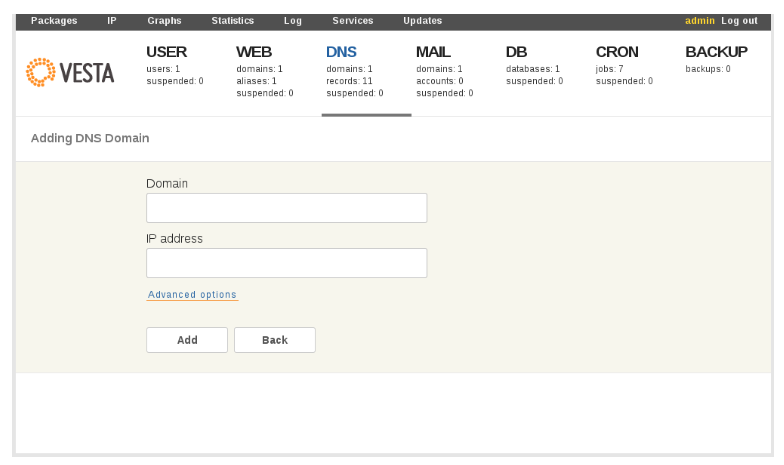The height and width of the screenshot is (465, 784).
Task: Select the DNS tab
Action: coord(341,52)
